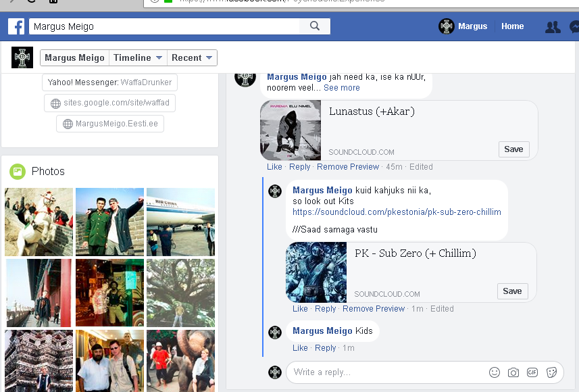Open photo of large tree
Viewport: 579px width, 392px height.
[x=180, y=293]
